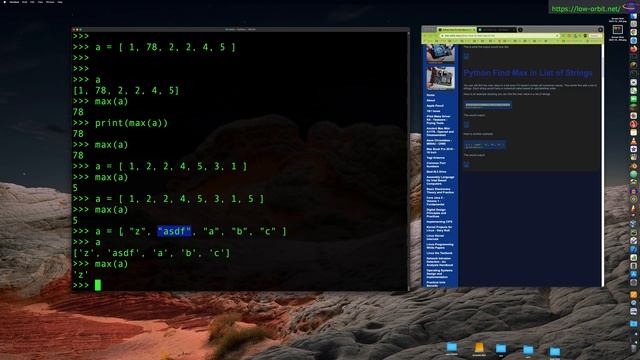Open the Edit menu
Image resolution: width=640 pixels, height=360 pixels.
(x=32, y=2)
